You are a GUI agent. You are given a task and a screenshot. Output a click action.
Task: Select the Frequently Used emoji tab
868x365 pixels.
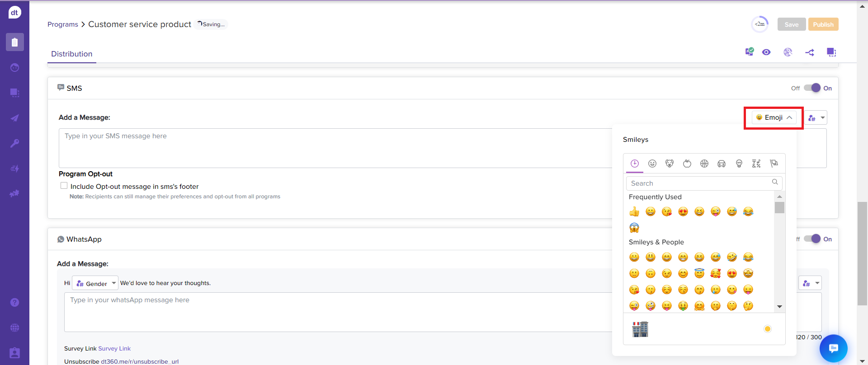(635, 164)
